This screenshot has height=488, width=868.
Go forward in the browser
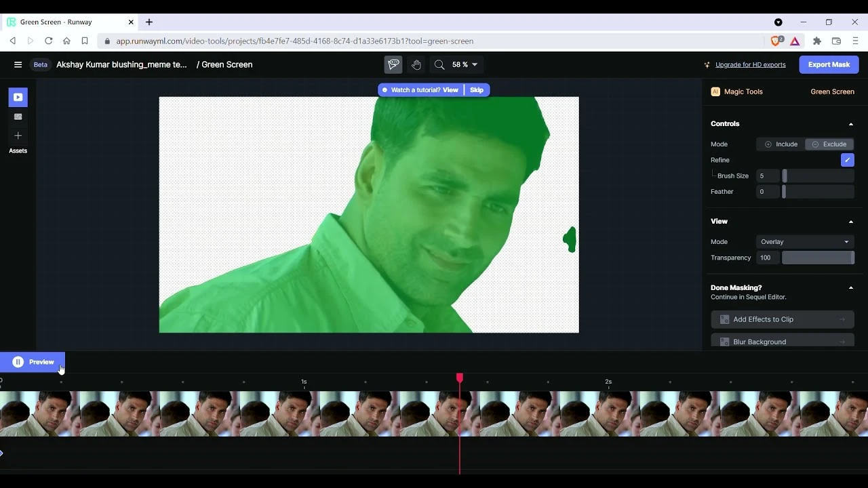click(x=31, y=41)
